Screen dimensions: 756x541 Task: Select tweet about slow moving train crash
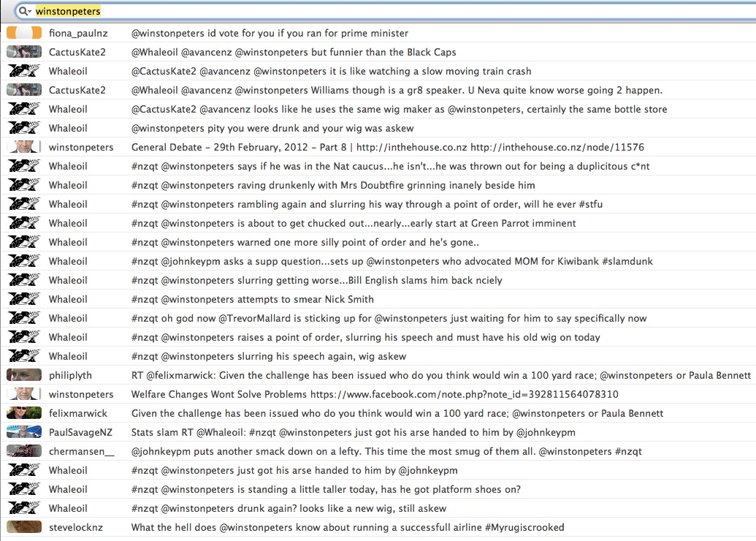coord(331,72)
